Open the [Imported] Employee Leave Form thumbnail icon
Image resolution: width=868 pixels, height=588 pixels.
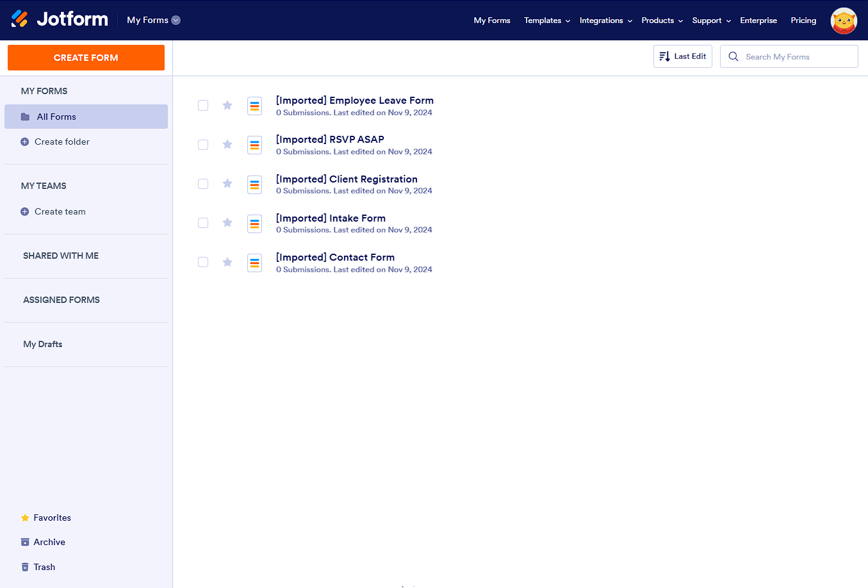(254, 105)
